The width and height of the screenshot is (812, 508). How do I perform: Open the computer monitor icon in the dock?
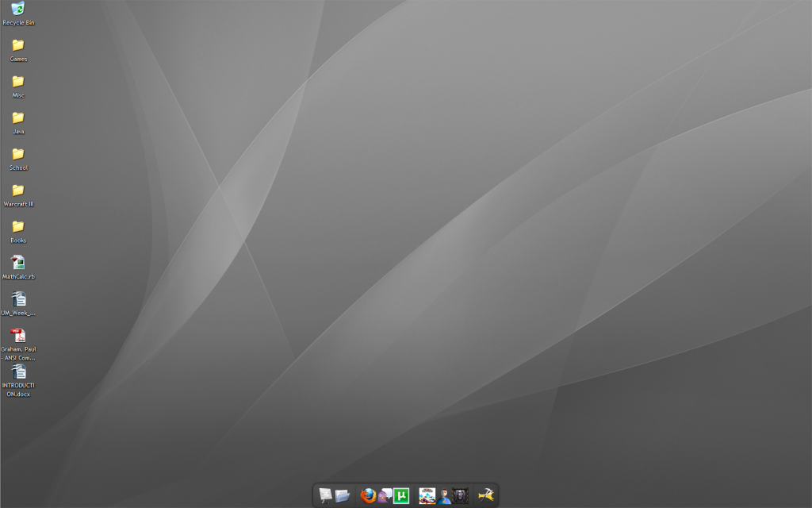click(325, 495)
